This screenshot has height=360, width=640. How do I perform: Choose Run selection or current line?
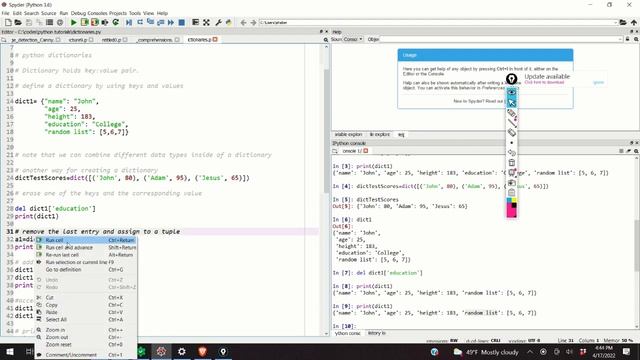[86, 262]
